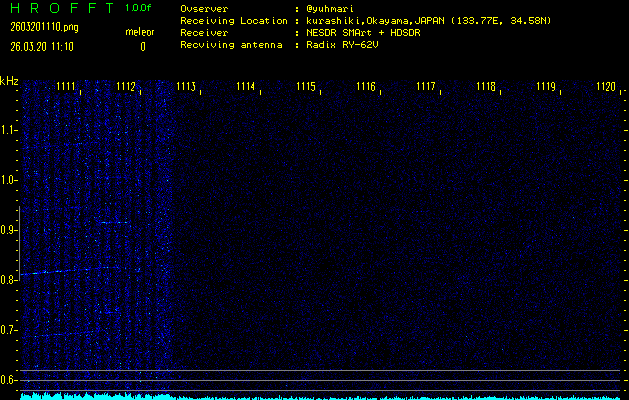Select the version label 1.00f

click(x=138, y=8)
